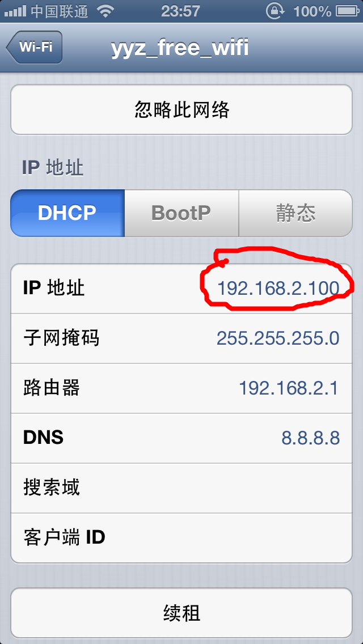Tap the 客户端 ID client ID field
363x644 pixels.
[181, 538]
